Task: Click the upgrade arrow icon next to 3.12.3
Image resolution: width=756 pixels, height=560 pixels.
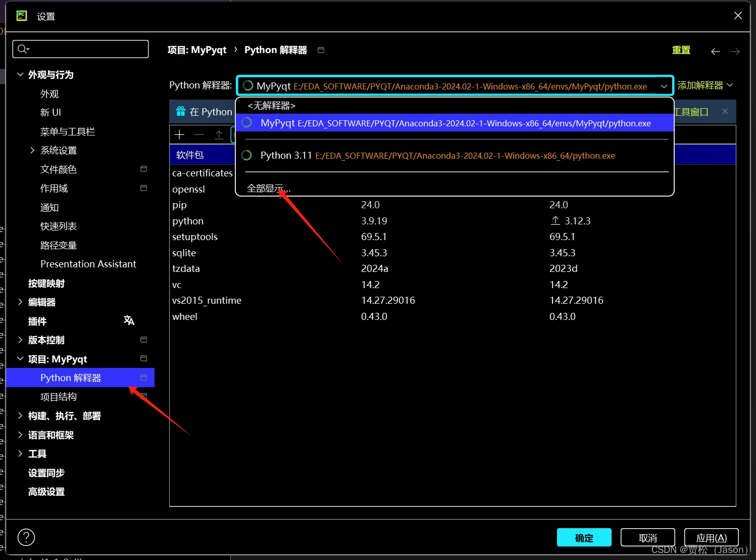Action: [x=556, y=220]
